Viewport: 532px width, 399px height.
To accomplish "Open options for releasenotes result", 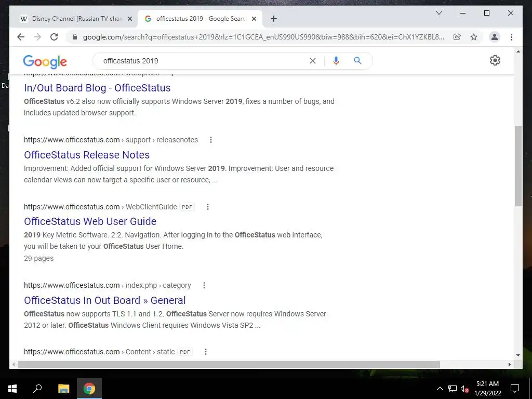I will pos(211,140).
